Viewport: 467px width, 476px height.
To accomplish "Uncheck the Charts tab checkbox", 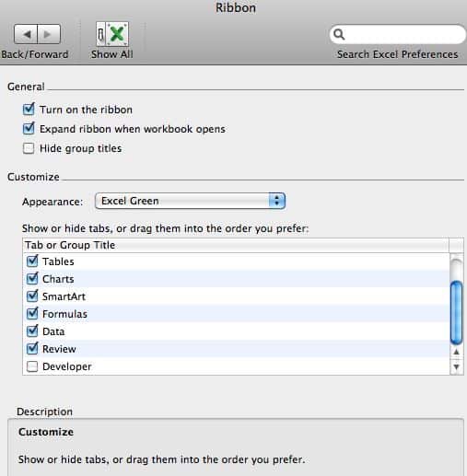I will pyautogui.click(x=32, y=278).
